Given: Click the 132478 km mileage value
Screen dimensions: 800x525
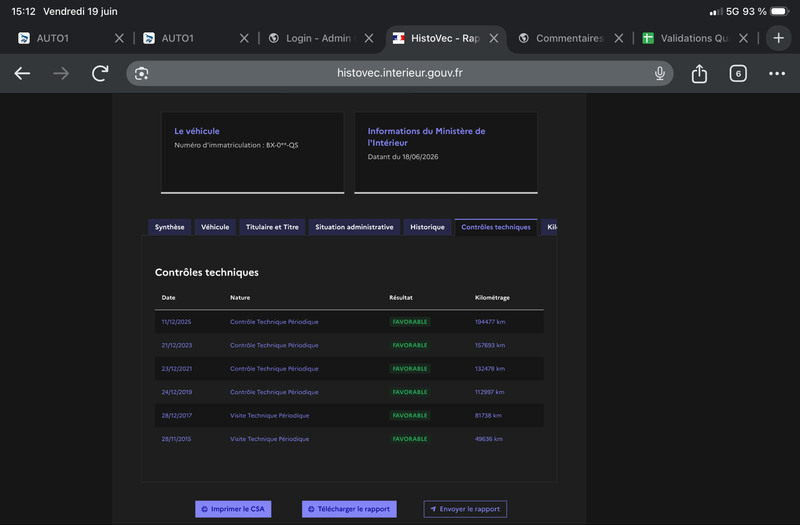Looking at the screenshot, I should click(x=490, y=369).
